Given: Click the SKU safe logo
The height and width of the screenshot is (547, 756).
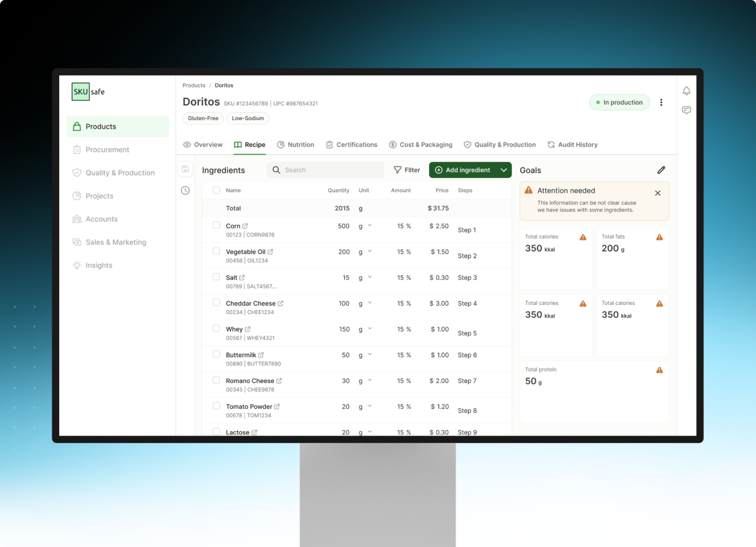Looking at the screenshot, I should pyautogui.click(x=89, y=92).
